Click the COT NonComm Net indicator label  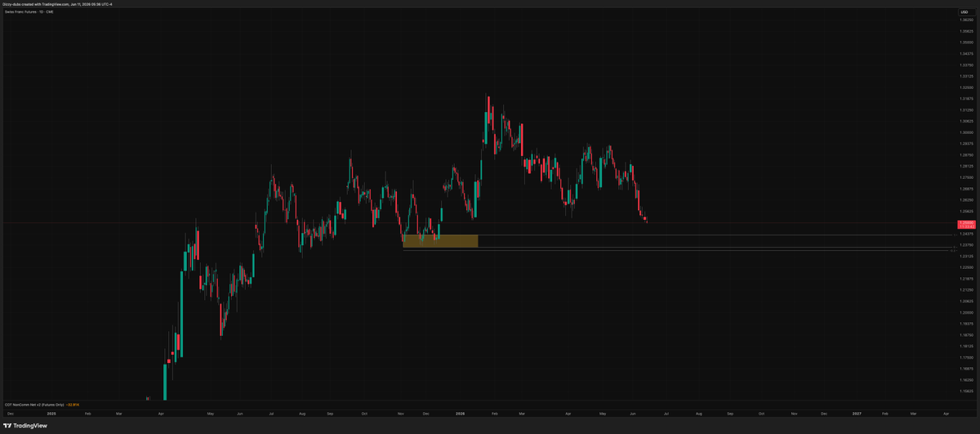pos(34,405)
